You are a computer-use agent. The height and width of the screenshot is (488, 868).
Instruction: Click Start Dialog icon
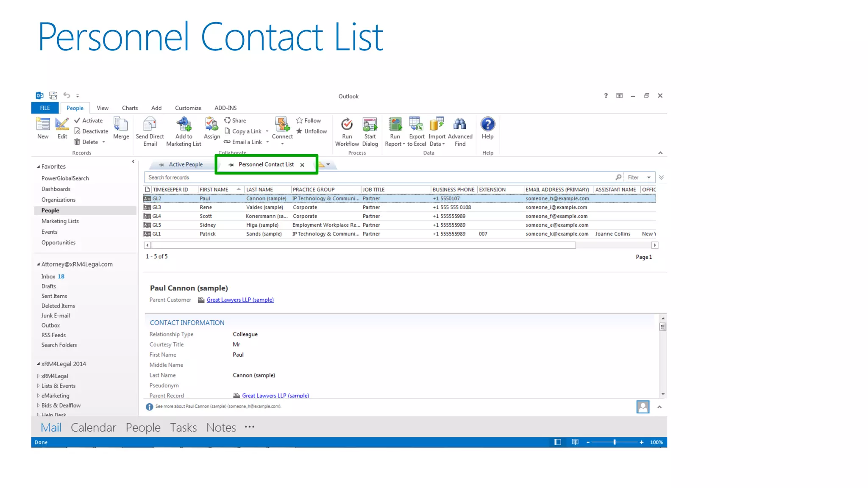(x=370, y=124)
